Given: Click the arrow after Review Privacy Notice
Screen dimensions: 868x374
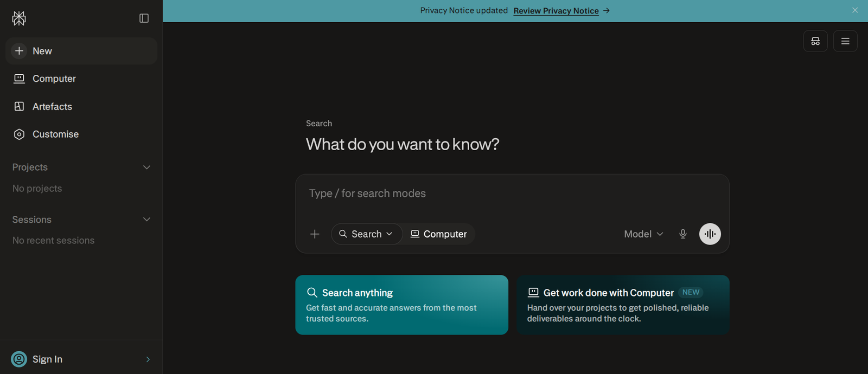Looking at the screenshot, I should click(607, 11).
